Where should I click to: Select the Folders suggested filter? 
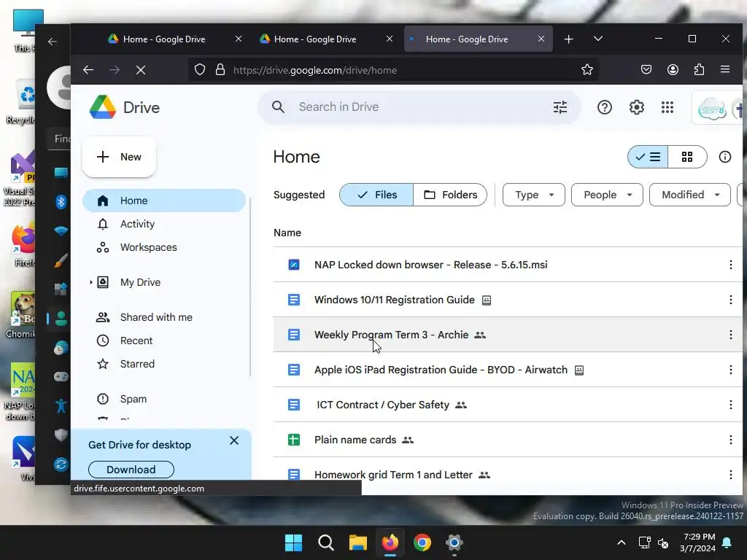450,195
